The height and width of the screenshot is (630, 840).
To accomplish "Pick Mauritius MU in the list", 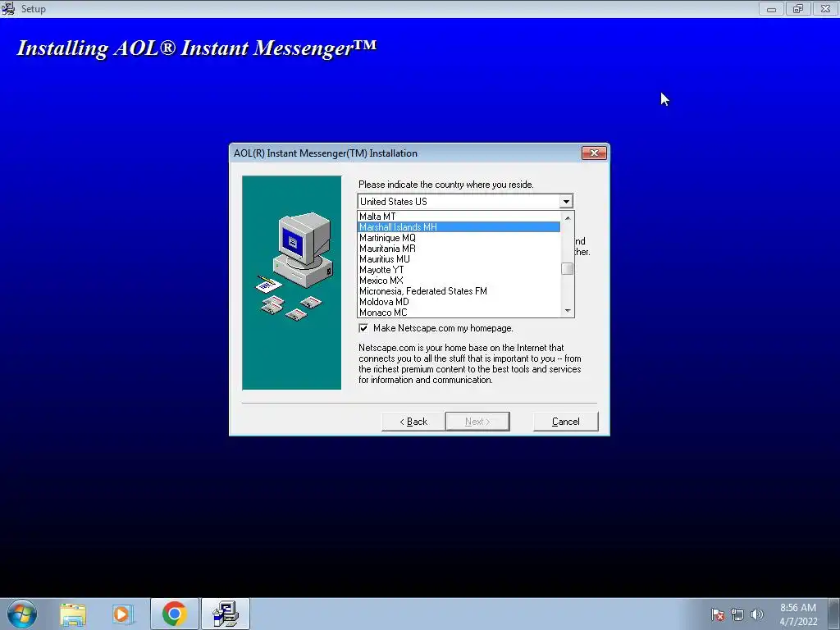I will tap(459, 259).
